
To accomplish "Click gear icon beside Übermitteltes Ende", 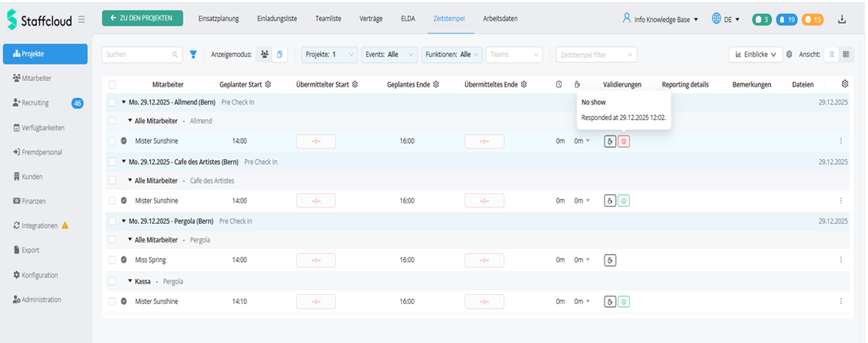I will 523,84.
